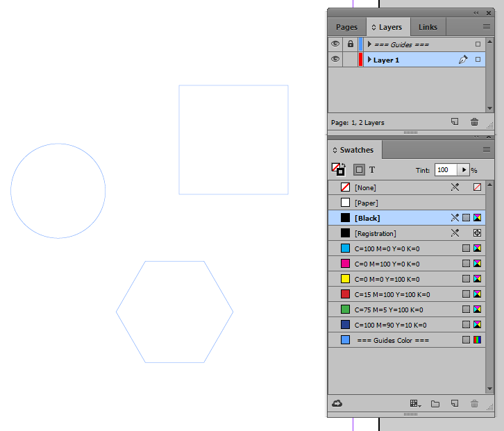Toggle visibility of Layer 1
Viewport: 504px width, 431px height.
(x=335, y=60)
